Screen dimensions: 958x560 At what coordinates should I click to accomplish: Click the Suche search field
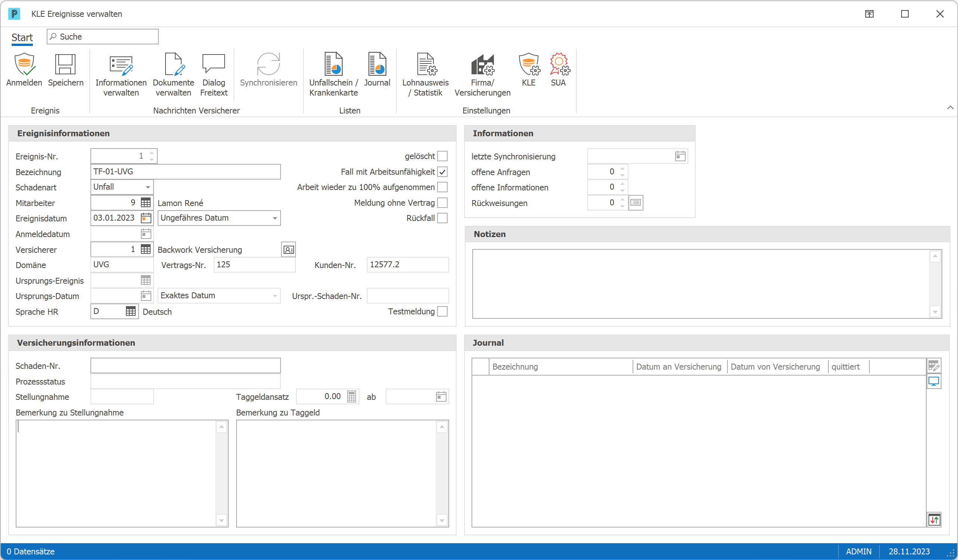103,37
